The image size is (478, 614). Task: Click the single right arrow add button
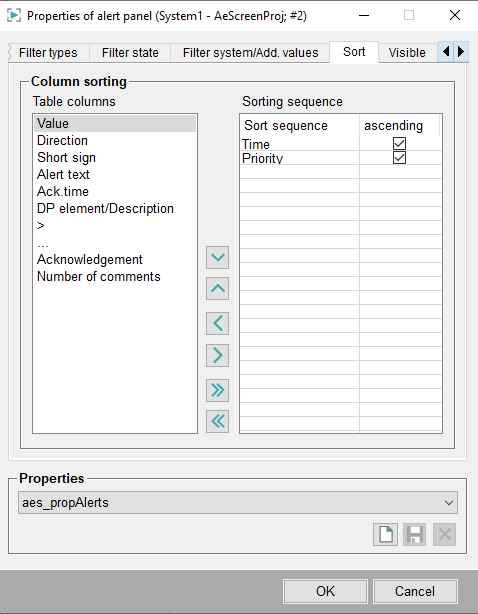click(x=217, y=355)
